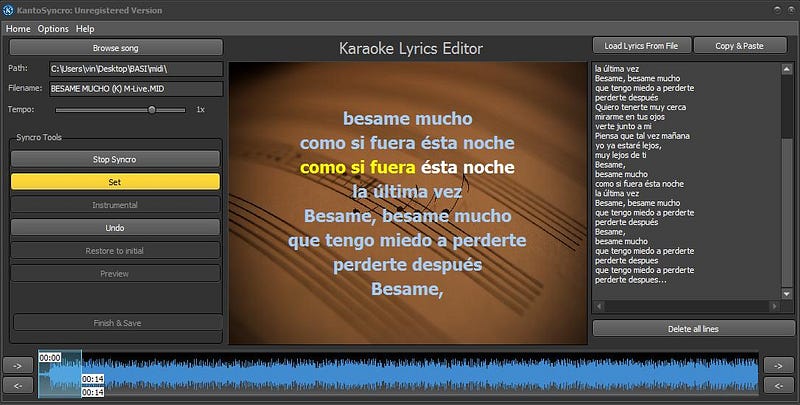
Task: Open the Home menu
Action: pyautogui.click(x=18, y=29)
